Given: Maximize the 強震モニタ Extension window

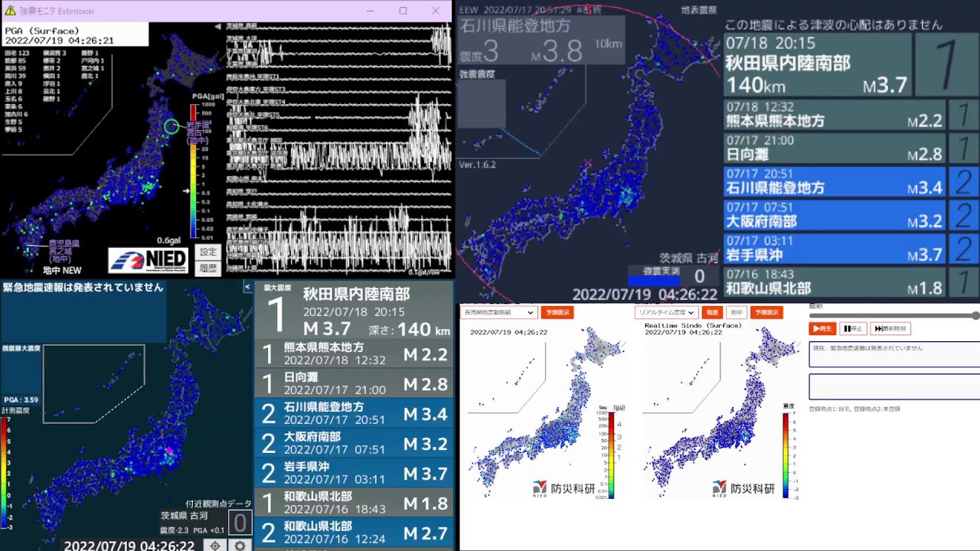Looking at the screenshot, I should click(403, 11).
